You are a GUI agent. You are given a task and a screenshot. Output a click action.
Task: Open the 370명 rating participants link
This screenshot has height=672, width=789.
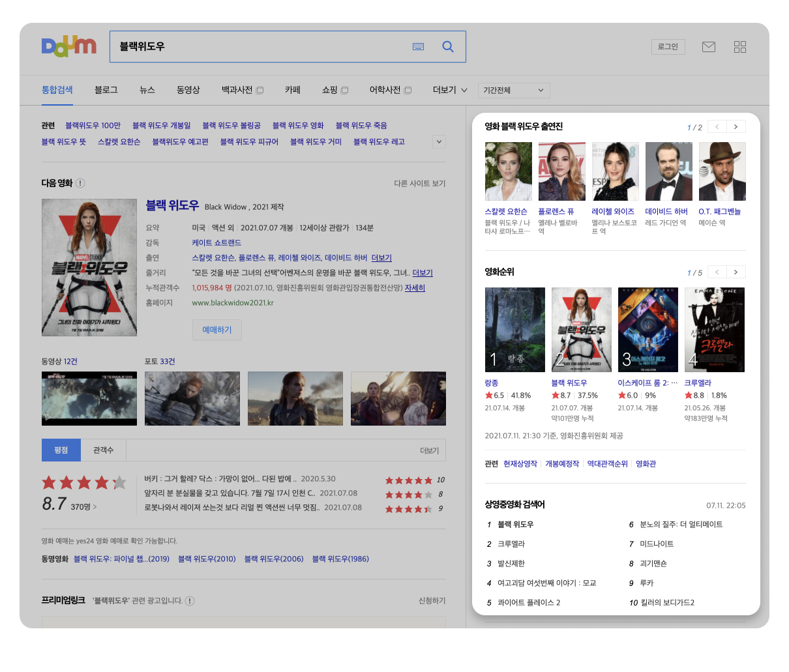pos(83,506)
